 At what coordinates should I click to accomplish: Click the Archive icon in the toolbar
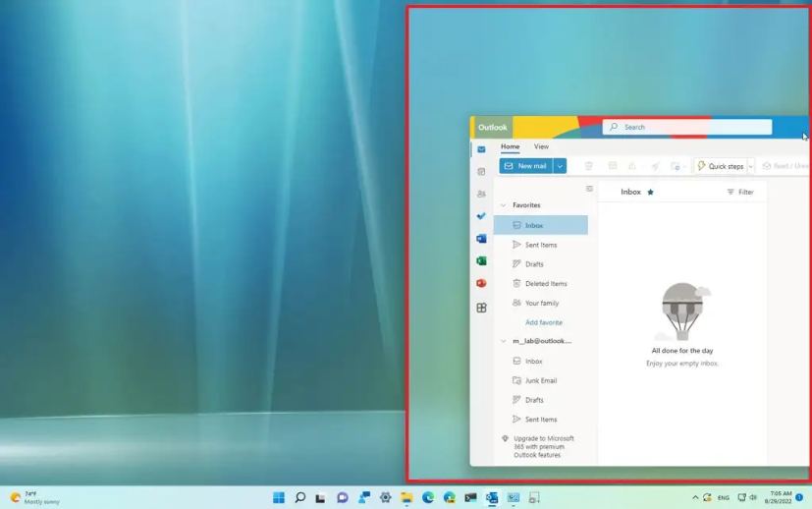(x=613, y=166)
